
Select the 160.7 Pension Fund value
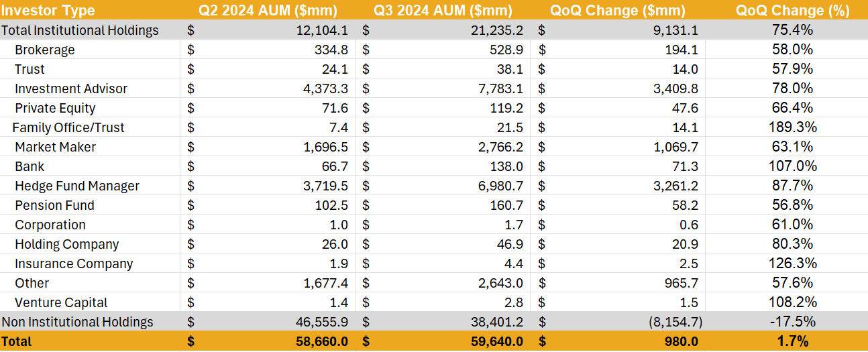(508, 205)
